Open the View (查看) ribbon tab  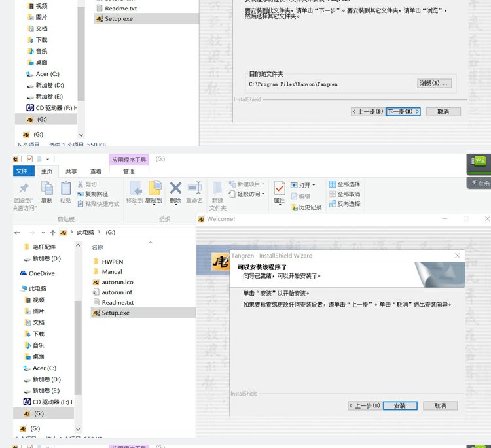[x=96, y=171]
